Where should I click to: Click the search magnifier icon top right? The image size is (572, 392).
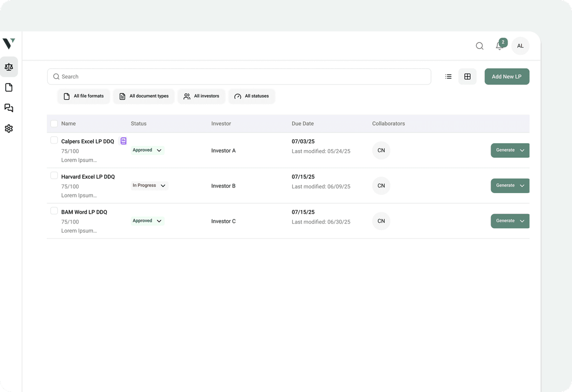click(x=479, y=46)
